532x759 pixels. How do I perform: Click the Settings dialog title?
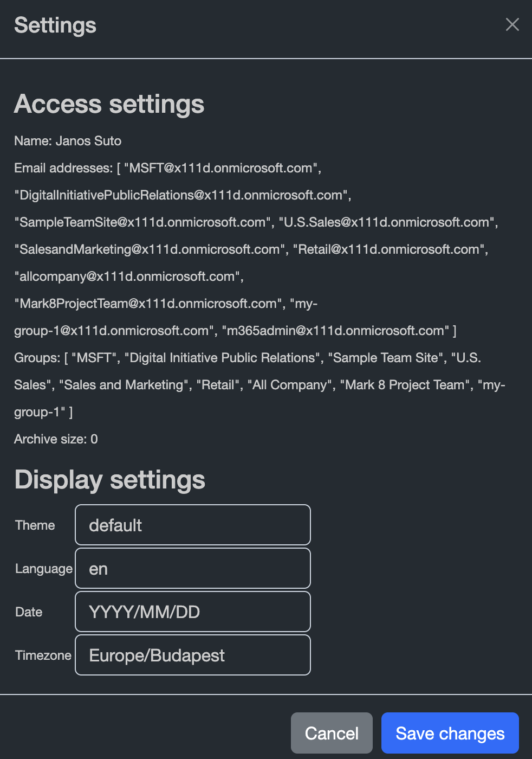coord(55,25)
